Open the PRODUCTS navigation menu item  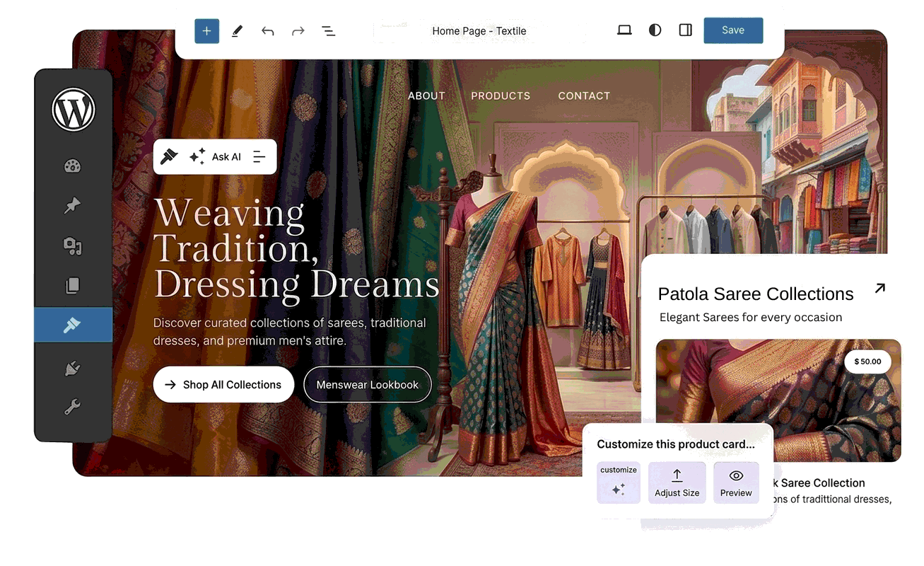coord(501,96)
